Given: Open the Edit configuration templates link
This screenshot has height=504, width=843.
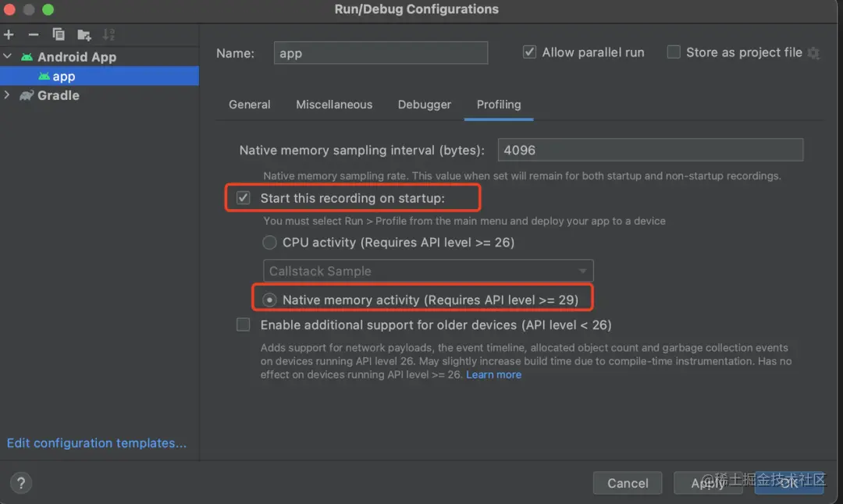Looking at the screenshot, I should [x=97, y=443].
